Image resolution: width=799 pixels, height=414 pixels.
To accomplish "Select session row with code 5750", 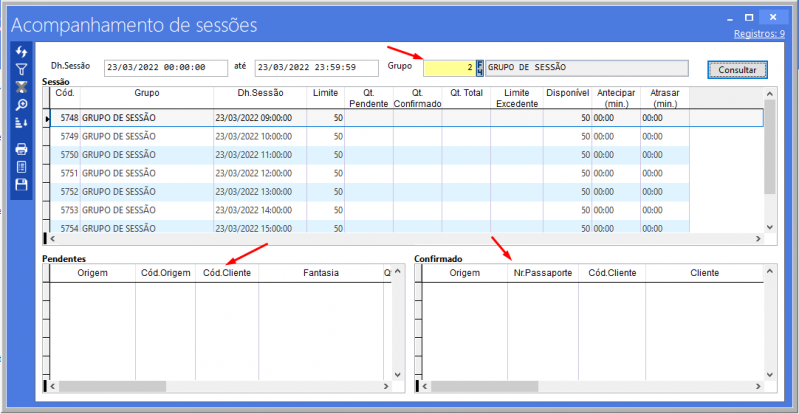I will pyautogui.click(x=369, y=155).
